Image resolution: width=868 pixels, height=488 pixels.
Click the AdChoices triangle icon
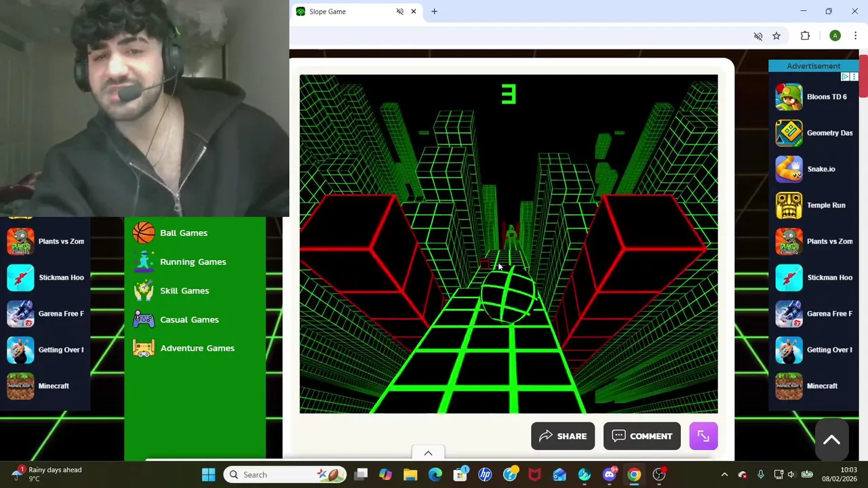point(845,77)
